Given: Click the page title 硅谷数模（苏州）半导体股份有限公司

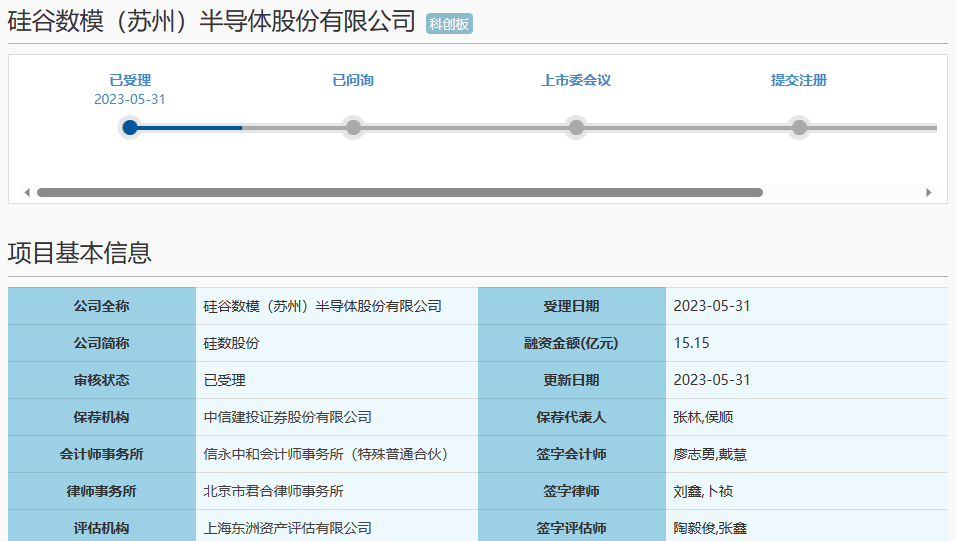Looking at the screenshot, I should click(x=212, y=21).
